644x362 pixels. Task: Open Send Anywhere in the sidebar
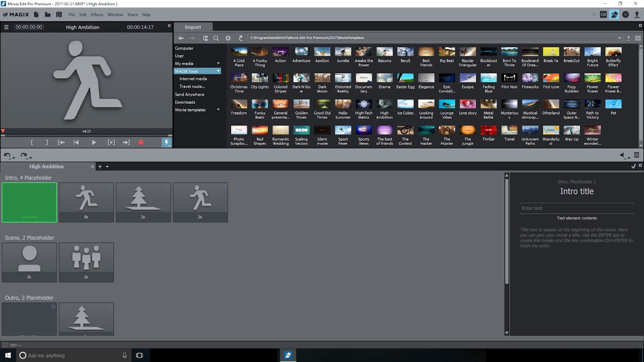click(190, 95)
